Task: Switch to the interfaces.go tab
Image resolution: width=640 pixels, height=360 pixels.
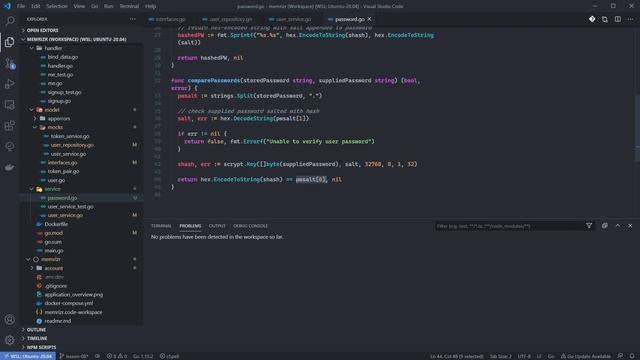Action: click(x=170, y=19)
